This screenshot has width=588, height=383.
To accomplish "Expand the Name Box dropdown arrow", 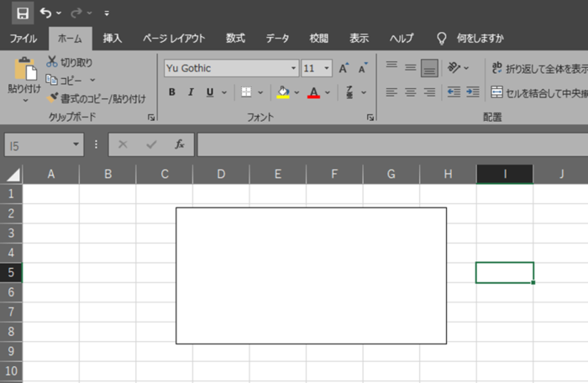I will (x=76, y=145).
